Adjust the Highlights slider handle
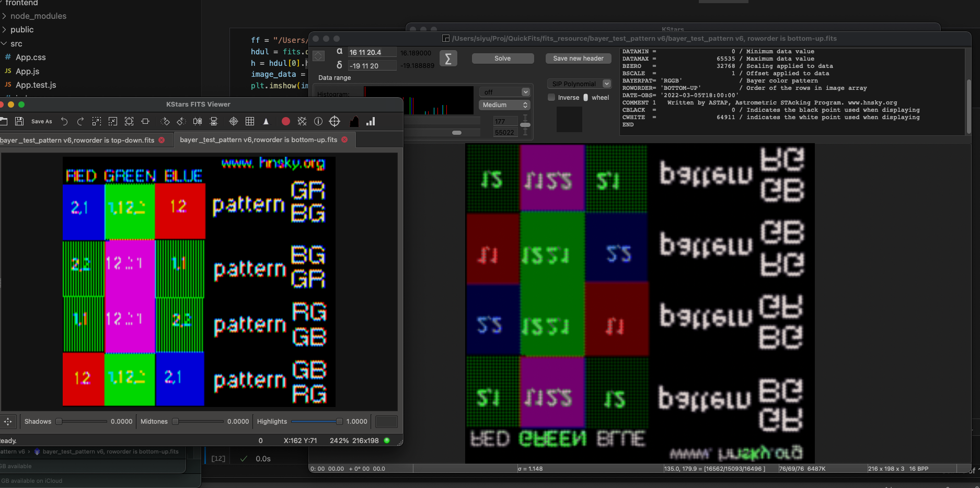Image resolution: width=980 pixels, height=488 pixels. click(339, 422)
